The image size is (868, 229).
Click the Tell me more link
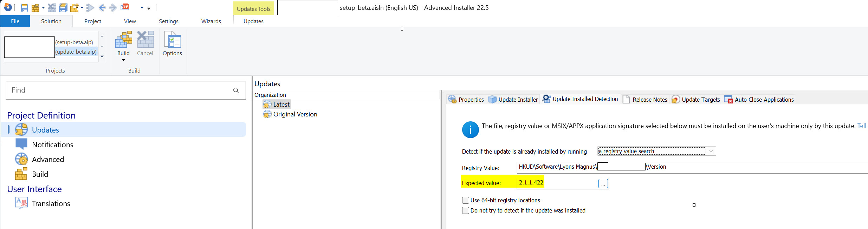(x=862, y=126)
